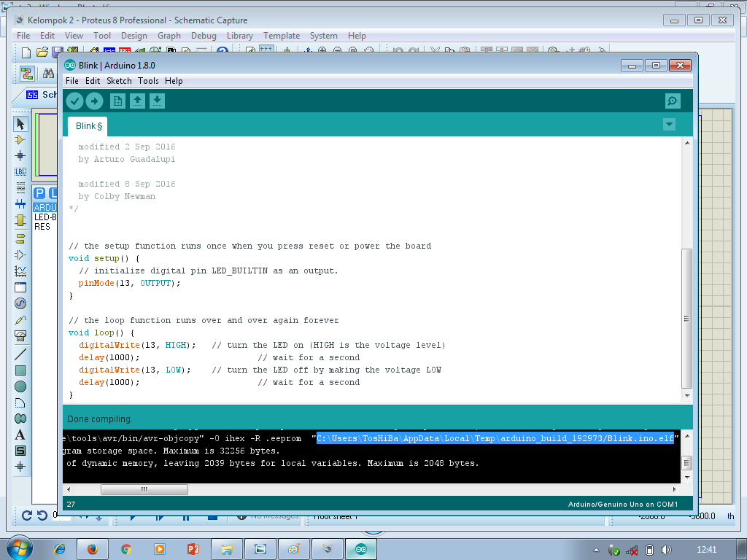Open Proteus Debug menu
This screenshot has width=747, height=560.
click(x=204, y=36)
